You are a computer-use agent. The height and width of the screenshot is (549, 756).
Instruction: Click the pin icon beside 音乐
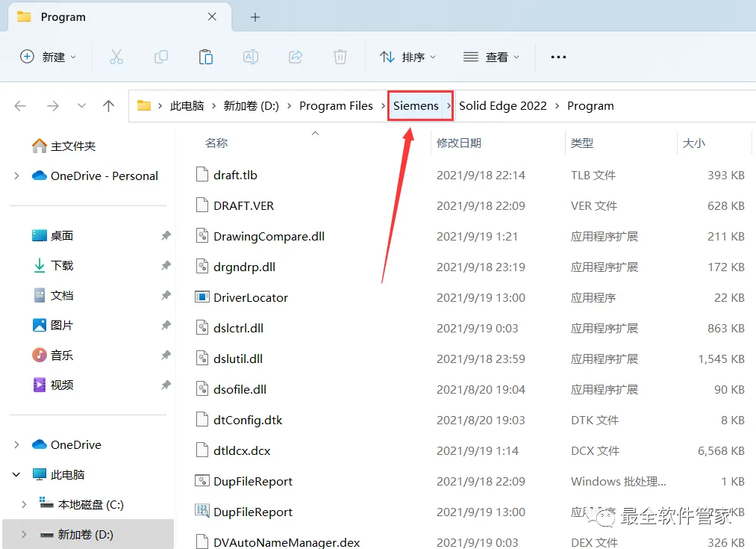coord(166,355)
